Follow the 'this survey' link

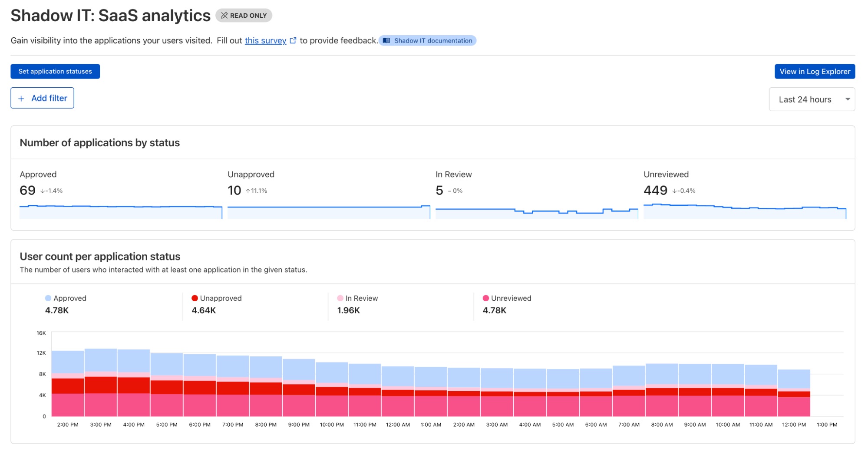point(265,40)
